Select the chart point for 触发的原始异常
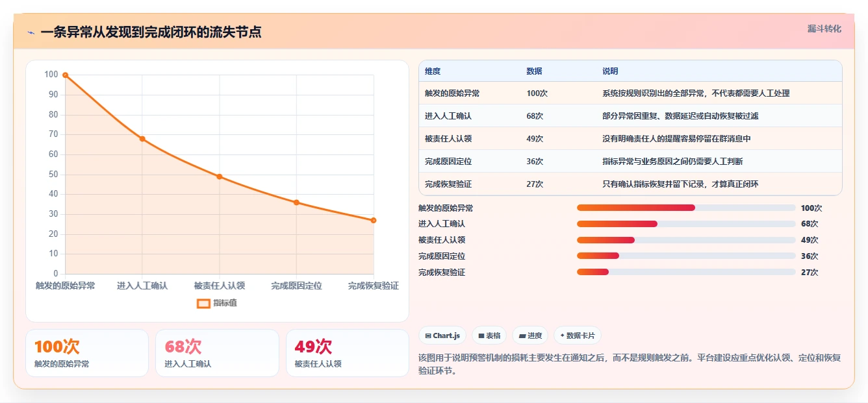This screenshot has width=868, height=403. (x=65, y=75)
